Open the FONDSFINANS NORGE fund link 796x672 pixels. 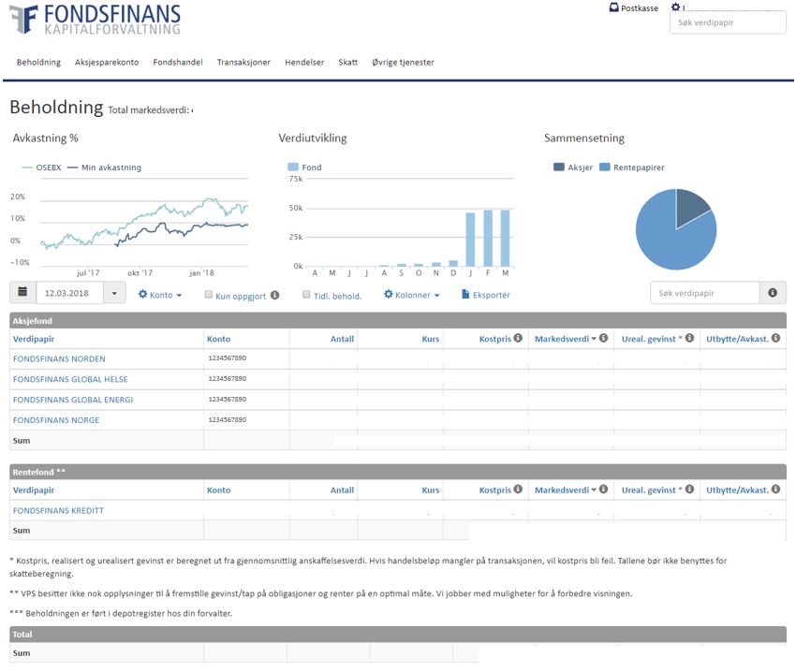click(56, 420)
